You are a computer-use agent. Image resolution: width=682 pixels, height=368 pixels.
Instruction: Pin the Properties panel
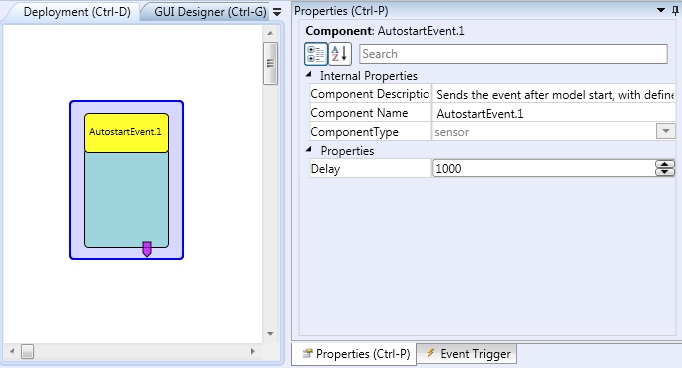675,10
